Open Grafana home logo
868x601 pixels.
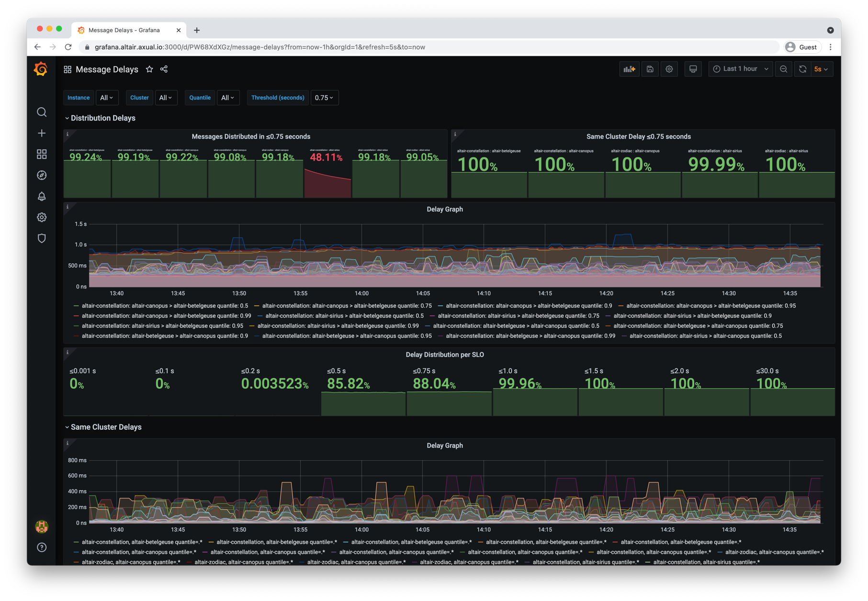[x=41, y=69]
